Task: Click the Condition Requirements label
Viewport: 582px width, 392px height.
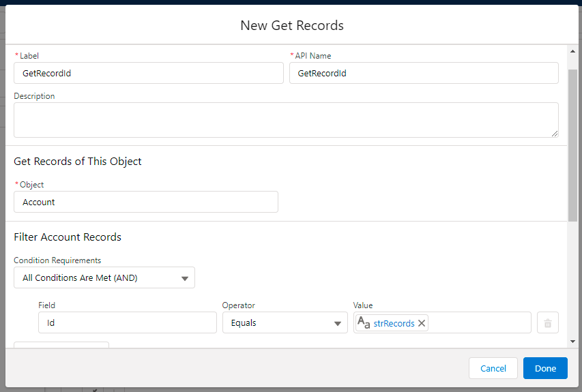Action: (57, 260)
